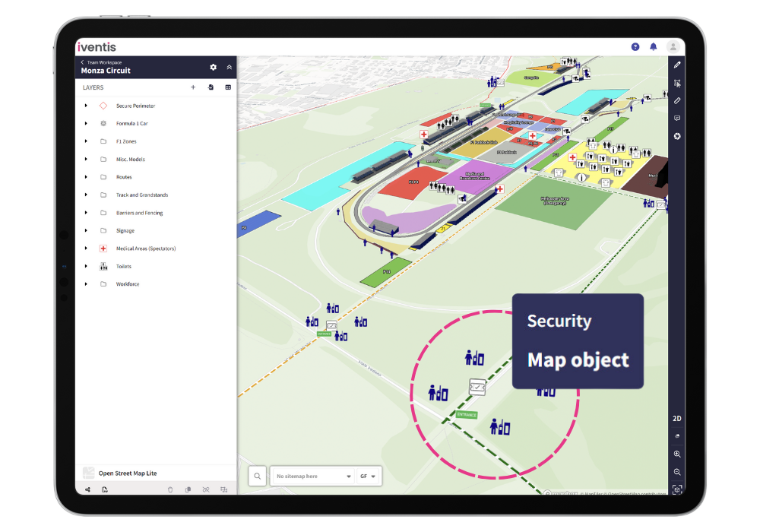Click the map search magnifier icon
The image size is (760, 532).
tap(258, 477)
